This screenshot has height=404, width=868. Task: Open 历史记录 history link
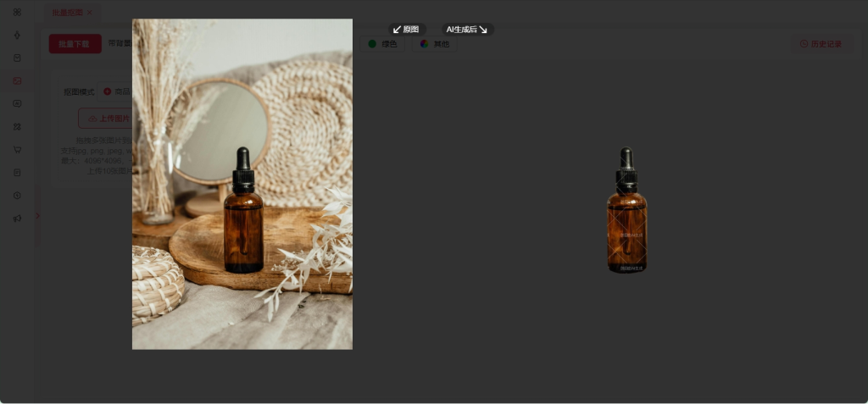821,44
